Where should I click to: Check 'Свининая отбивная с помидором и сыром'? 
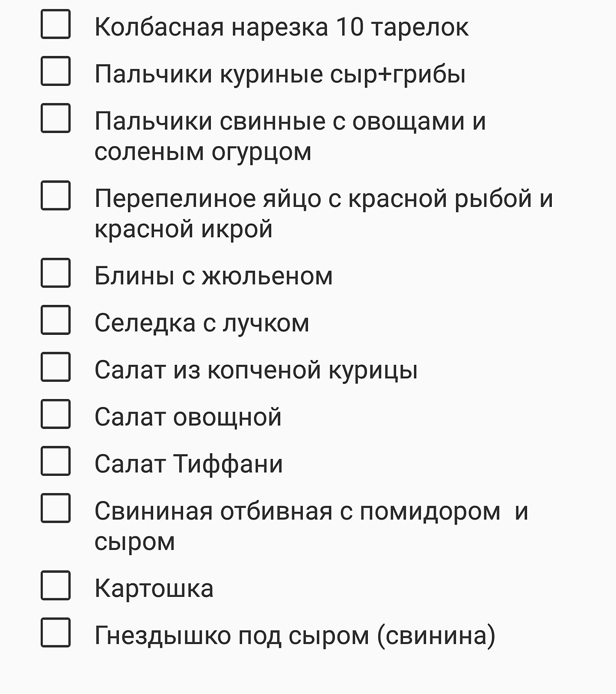(x=56, y=508)
